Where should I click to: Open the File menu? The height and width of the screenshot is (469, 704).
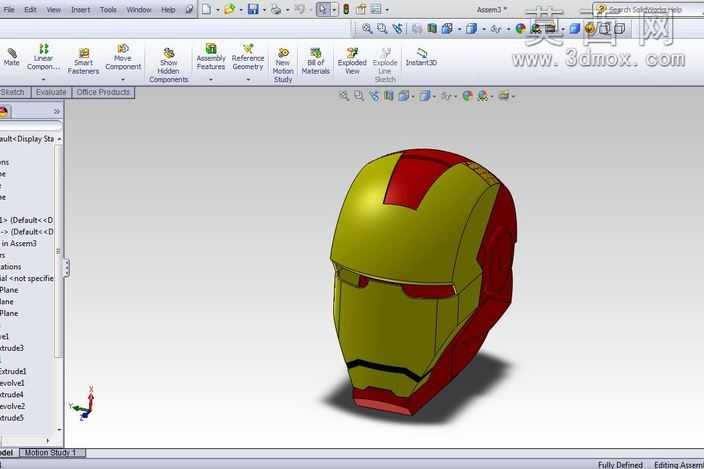coord(9,9)
